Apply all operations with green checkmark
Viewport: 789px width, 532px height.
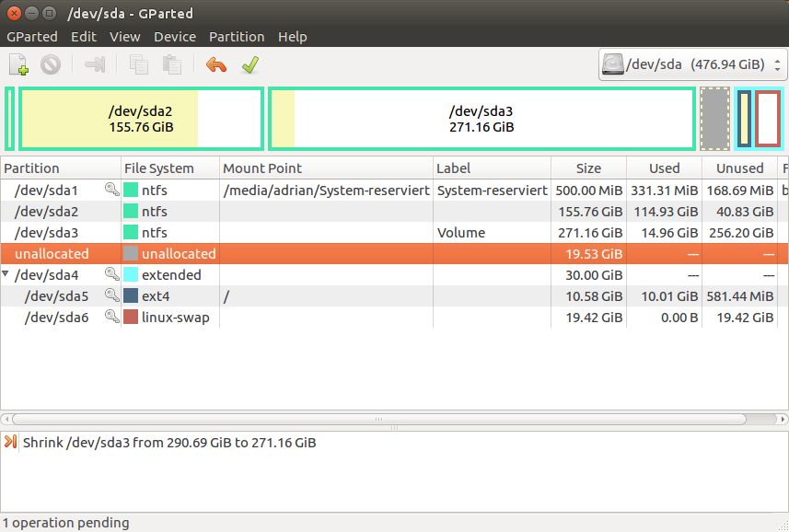click(249, 65)
